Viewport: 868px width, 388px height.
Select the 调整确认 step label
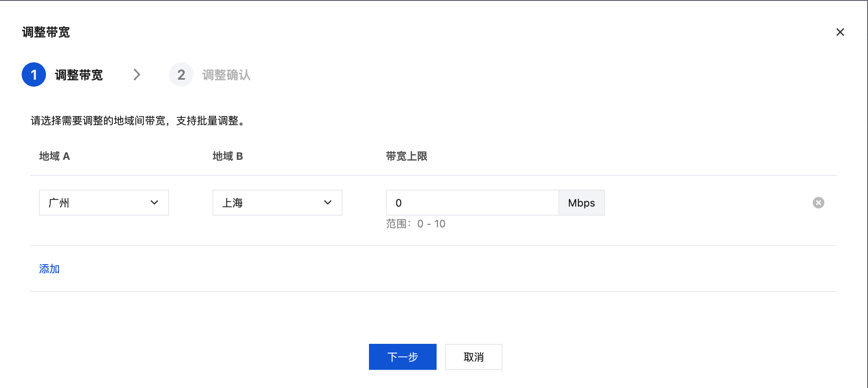point(226,75)
